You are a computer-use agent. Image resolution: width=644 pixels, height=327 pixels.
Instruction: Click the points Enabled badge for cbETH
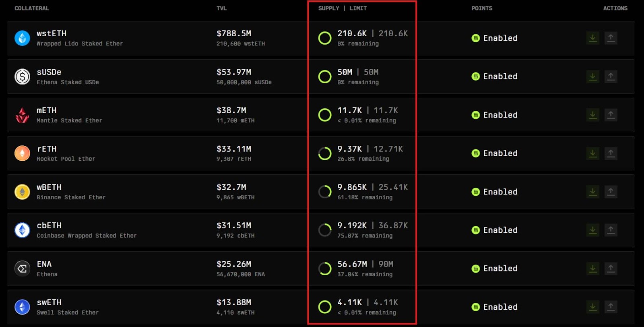[x=495, y=230]
